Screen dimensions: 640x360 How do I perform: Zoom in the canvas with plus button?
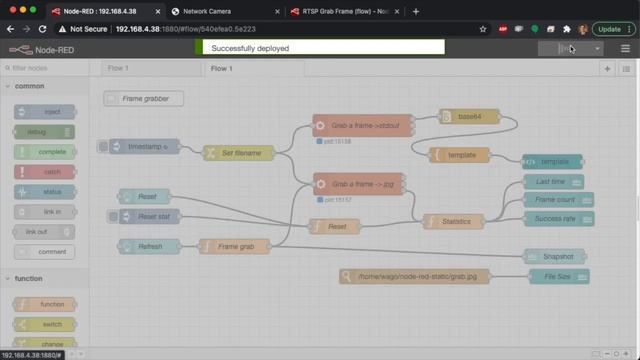click(626, 354)
